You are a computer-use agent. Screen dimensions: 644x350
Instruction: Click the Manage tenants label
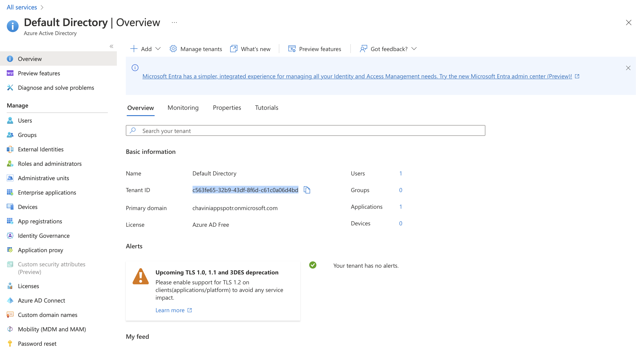point(201,49)
